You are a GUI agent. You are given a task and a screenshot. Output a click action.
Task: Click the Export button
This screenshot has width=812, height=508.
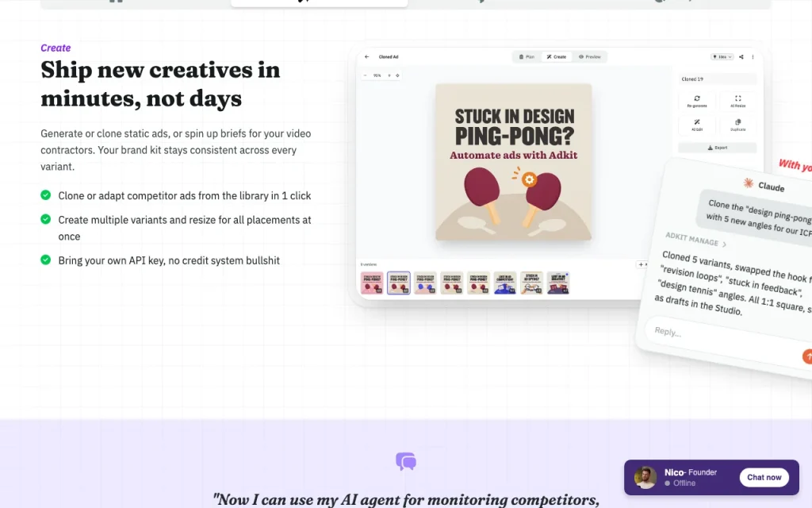click(717, 148)
